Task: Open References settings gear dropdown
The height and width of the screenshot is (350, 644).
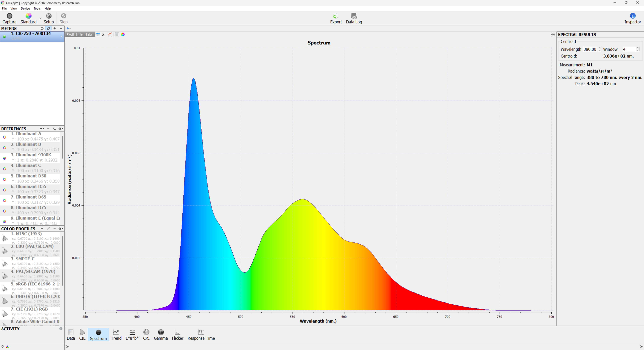Action: 60,129
